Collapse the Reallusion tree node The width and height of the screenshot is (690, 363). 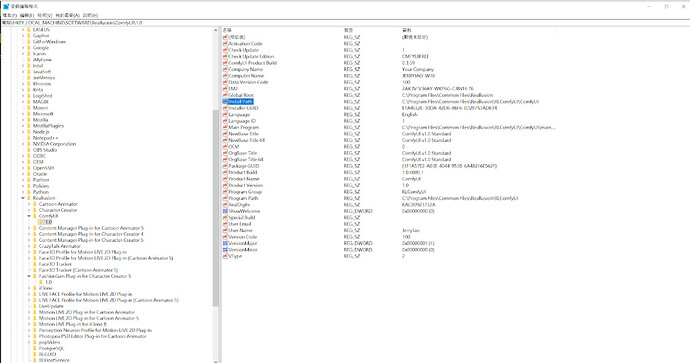(23, 198)
